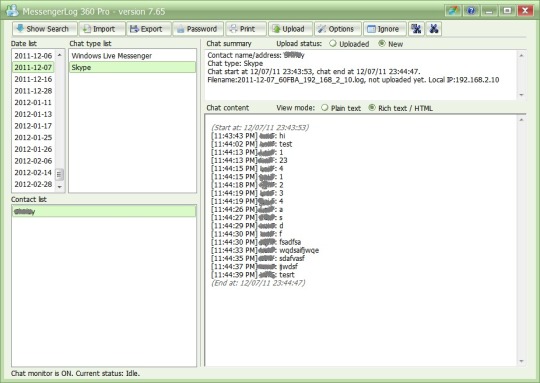The width and height of the screenshot is (540, 383).
Task: Select date 2011-12-07 in Date list
Action: click(33, 67)
